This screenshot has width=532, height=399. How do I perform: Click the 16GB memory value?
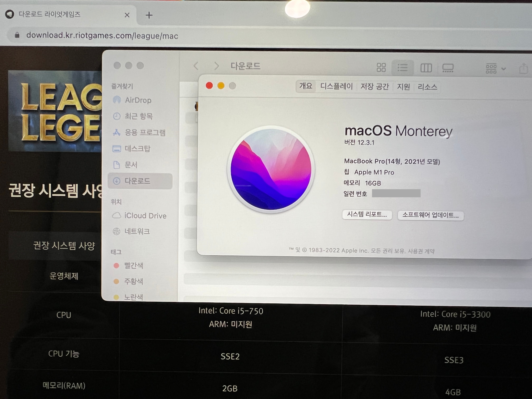click(x=373, y=183)
